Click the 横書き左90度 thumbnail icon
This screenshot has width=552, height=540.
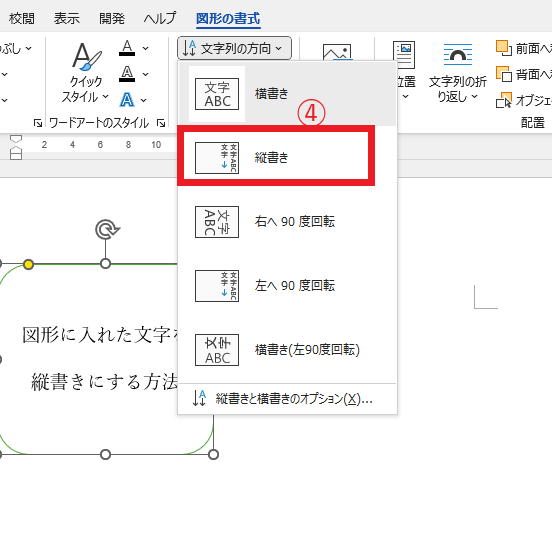217,350
